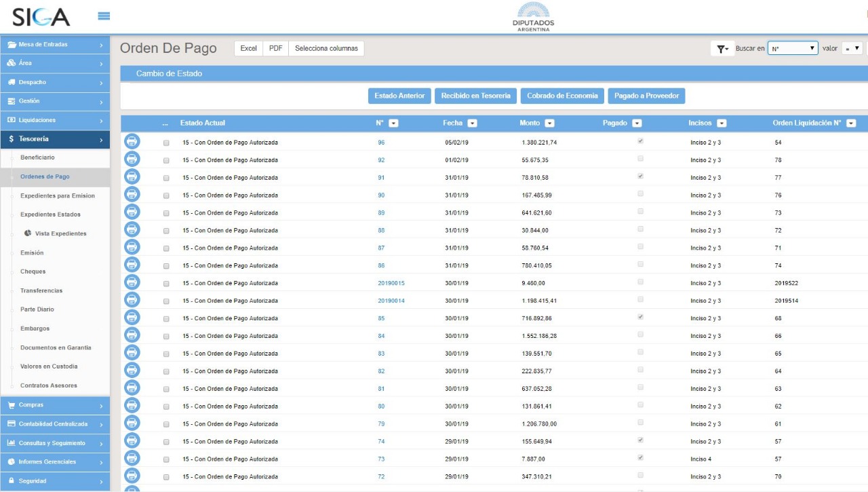The image size is (868, 492).
Task: Print order number 74 via printer icon
Action: 132,441
